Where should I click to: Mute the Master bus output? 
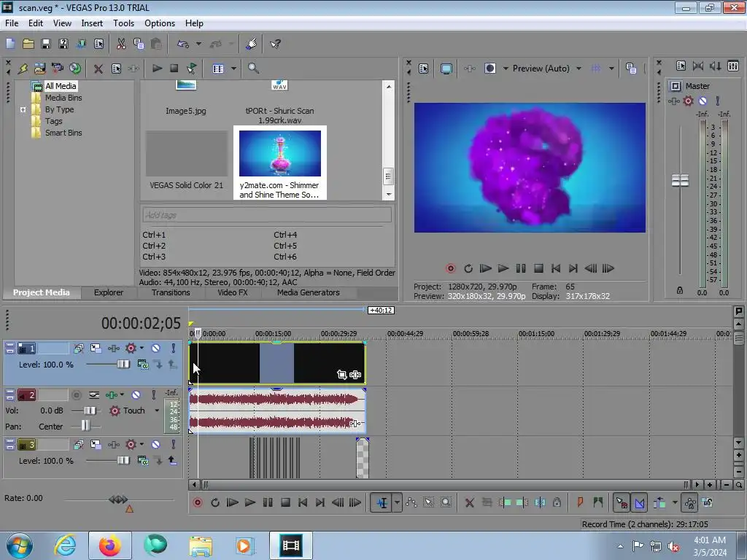[703, 101]
